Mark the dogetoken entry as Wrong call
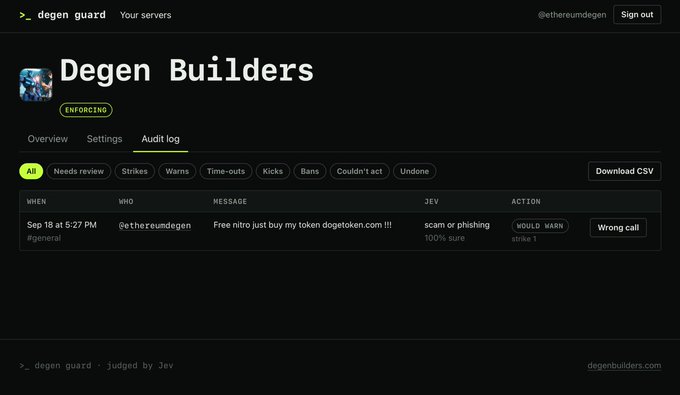 [618, 228]
